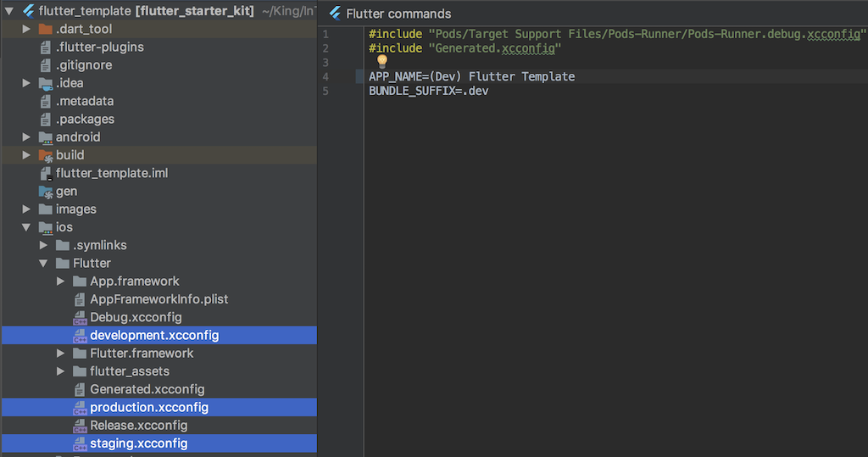Expand the .symlinks folder arrow
This screenshot has height=457, width=868.
pyautogui.click(x=43, y=245)
